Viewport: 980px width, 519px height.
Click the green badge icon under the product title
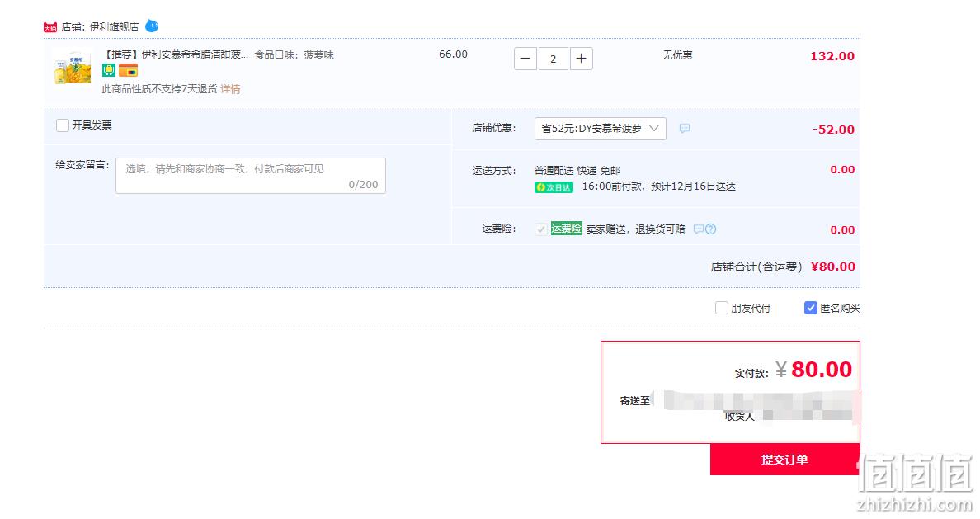(109, 70)
